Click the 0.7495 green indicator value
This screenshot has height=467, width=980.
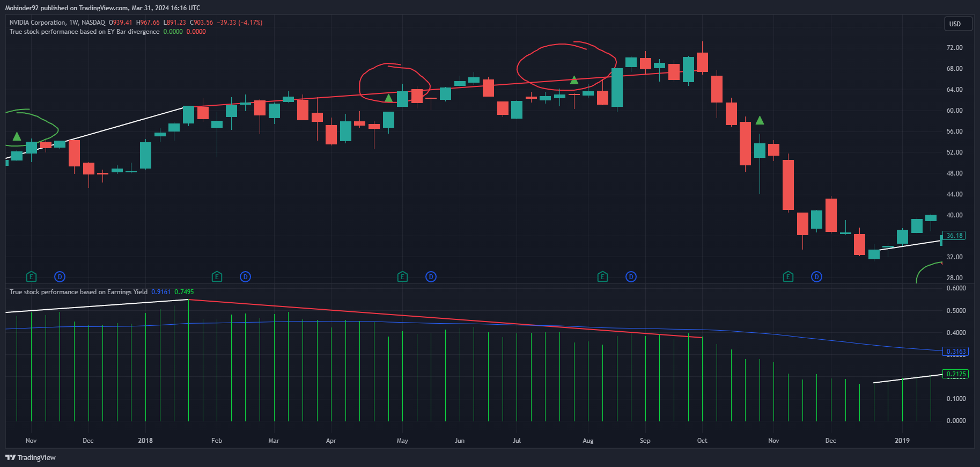[184, 292]
